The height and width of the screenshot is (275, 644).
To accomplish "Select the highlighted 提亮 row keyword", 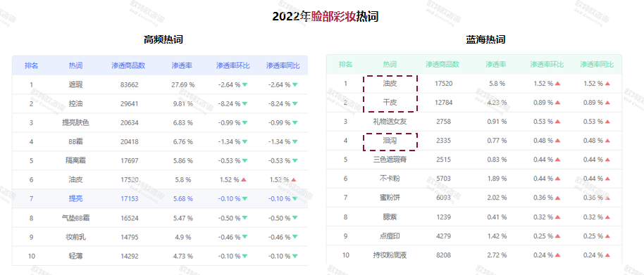I will point(75,199).
